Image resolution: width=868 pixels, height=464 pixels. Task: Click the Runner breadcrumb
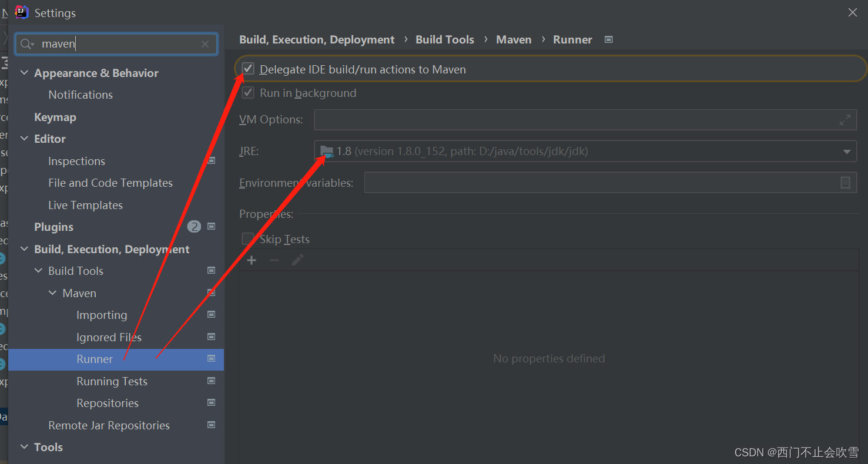(572, 39)
